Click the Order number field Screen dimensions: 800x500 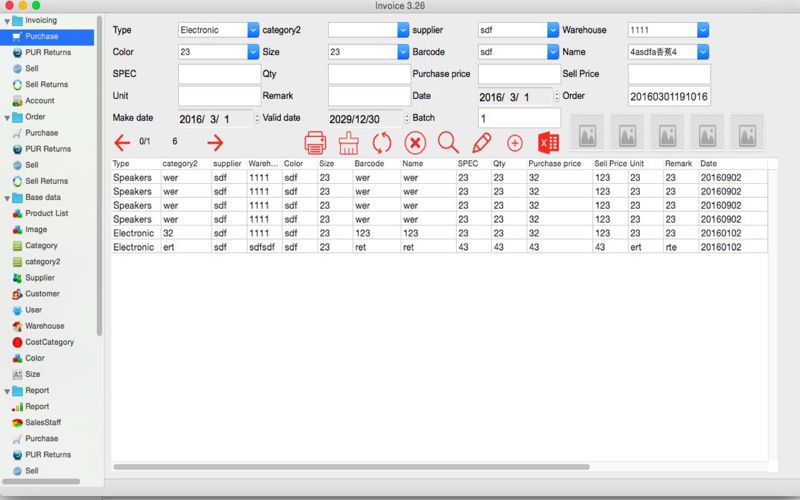pos(669,96)
